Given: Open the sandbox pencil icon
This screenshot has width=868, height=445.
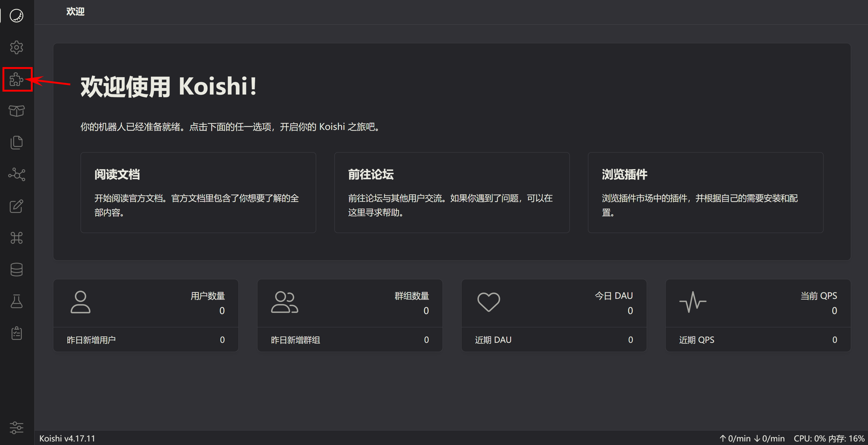Looking at the screenshot, I should [17, 206].
